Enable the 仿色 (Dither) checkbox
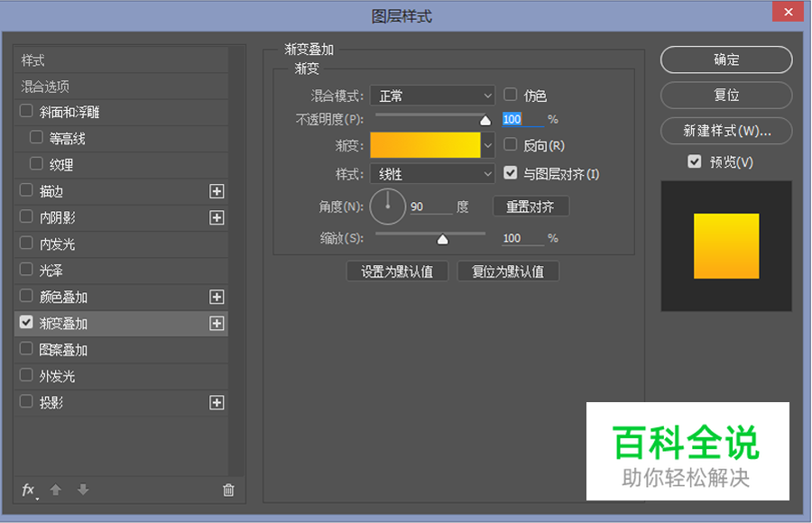The image size is (812, 523). pos(511,94)
